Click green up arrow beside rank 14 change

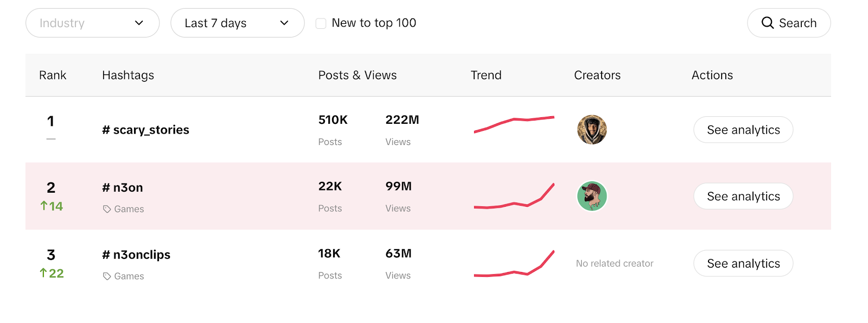click(44, 206)
